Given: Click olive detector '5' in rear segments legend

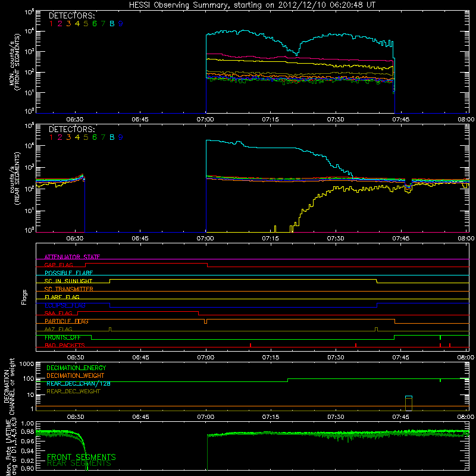Looking at the screenshot, I should tap(86, 137).
